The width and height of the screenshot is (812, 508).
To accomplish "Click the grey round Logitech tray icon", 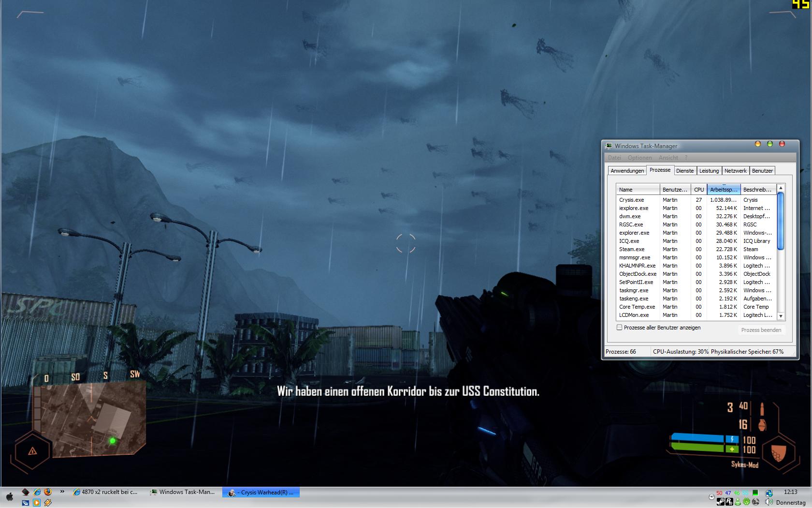I will click(755, 502).
